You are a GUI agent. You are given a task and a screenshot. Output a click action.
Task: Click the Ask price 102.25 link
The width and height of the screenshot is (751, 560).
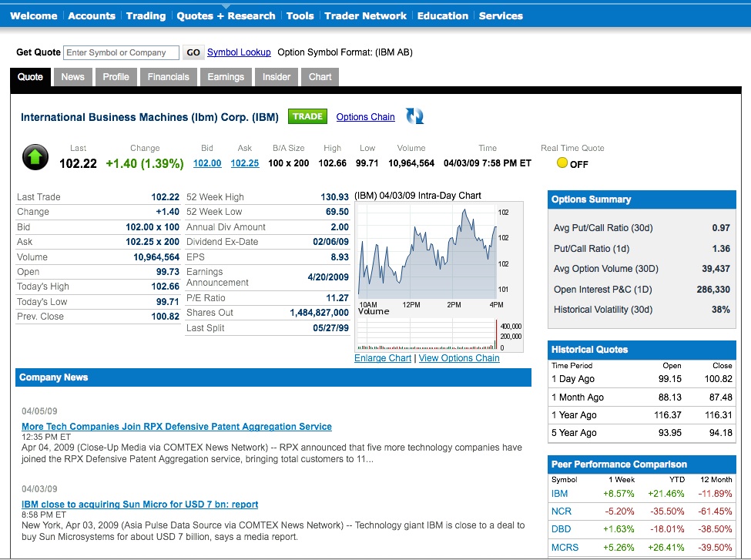[x=245, y=163]
